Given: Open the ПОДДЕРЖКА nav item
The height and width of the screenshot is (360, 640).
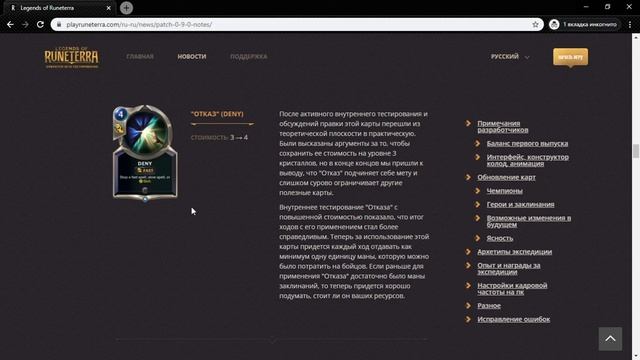Looking at the screenshot, I should pos(249,57).
